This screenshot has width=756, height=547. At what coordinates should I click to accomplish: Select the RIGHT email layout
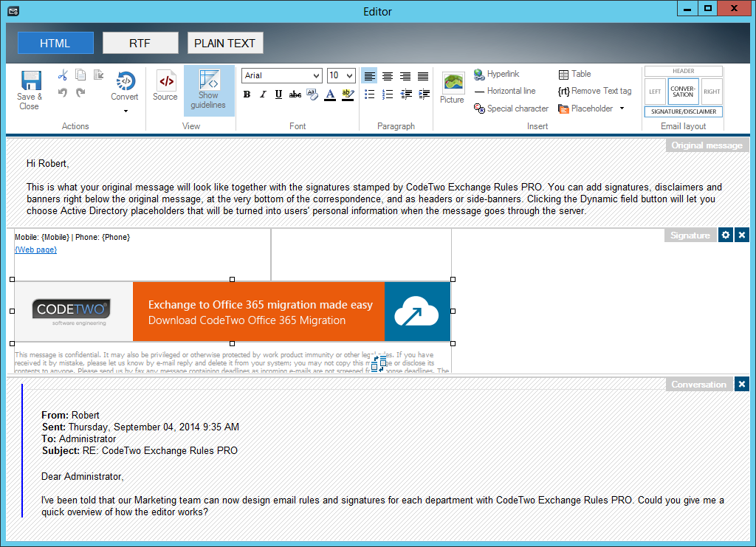(x=712, y=92)
